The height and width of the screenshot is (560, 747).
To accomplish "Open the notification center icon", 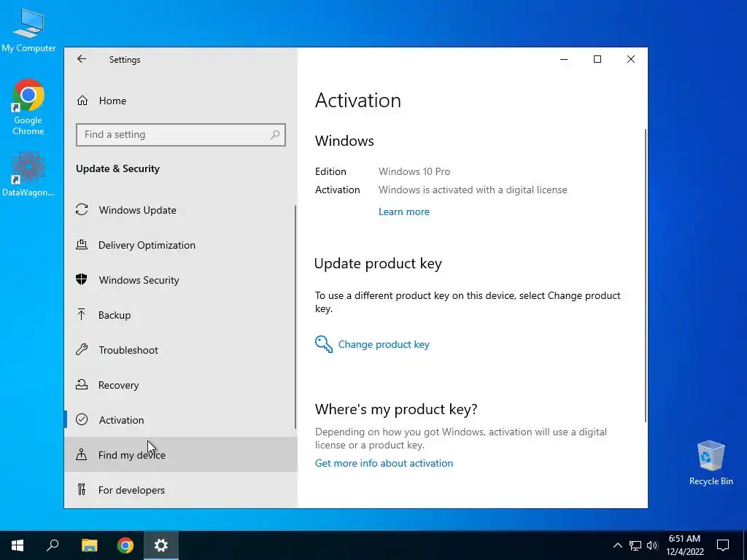I will [723, 545].
